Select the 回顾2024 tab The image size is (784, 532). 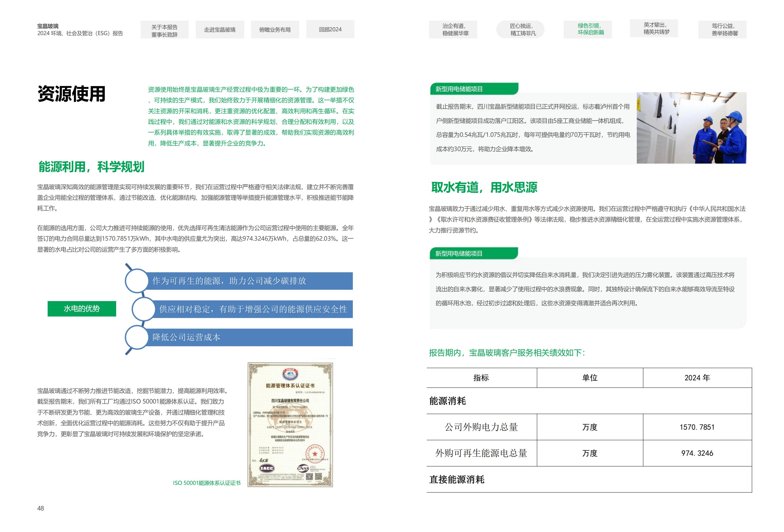pos(330,29)
